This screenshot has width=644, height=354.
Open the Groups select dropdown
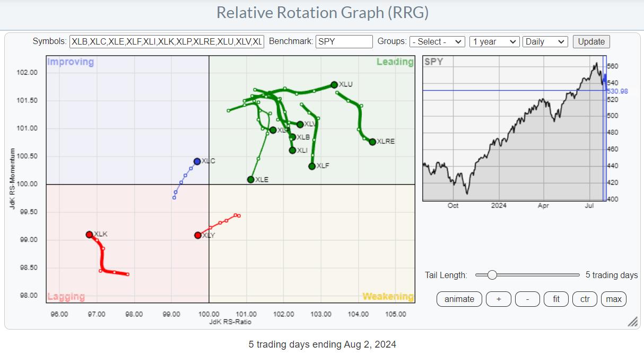(x=437, y=41)
